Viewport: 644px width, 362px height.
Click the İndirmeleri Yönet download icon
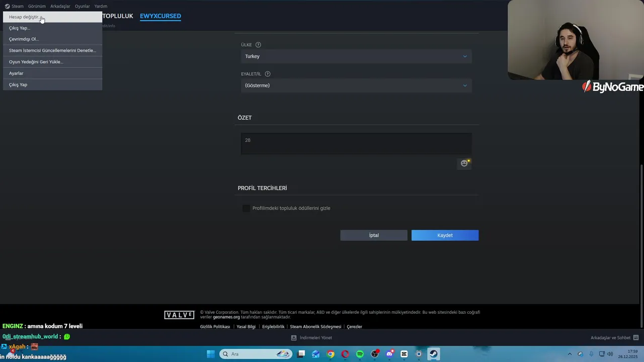[294, 338]
